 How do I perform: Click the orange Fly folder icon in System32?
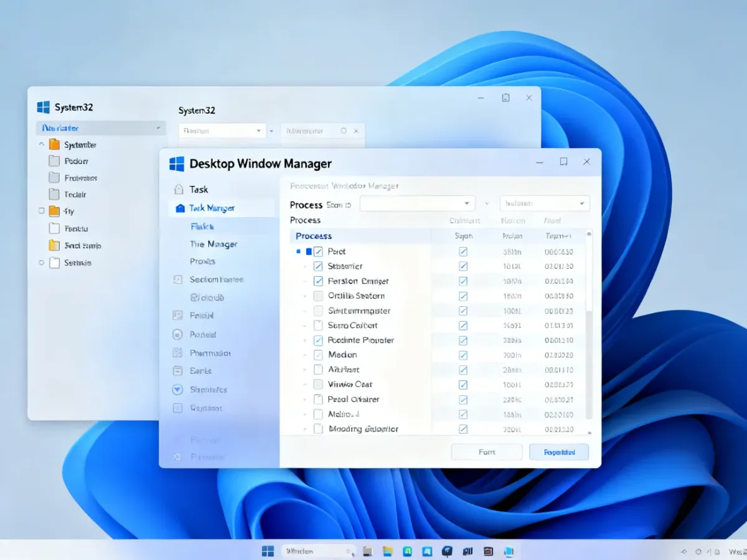pos(54,211)
